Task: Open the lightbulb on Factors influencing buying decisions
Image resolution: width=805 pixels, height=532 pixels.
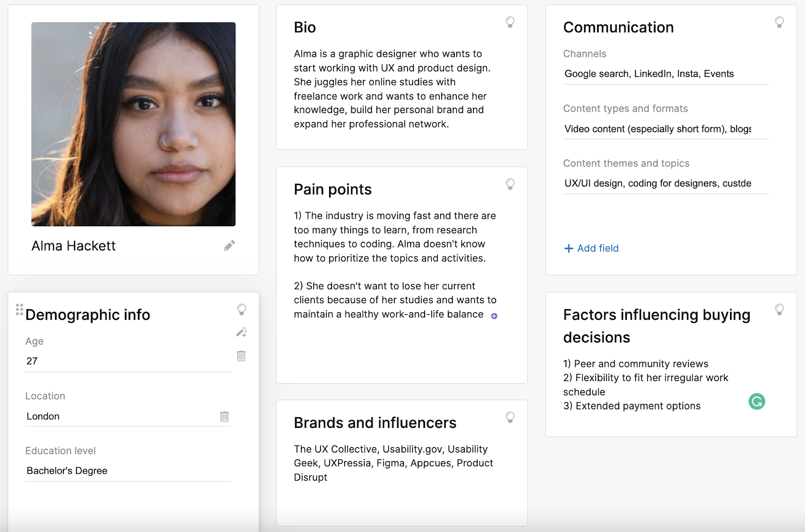Action: coord(779,310)
